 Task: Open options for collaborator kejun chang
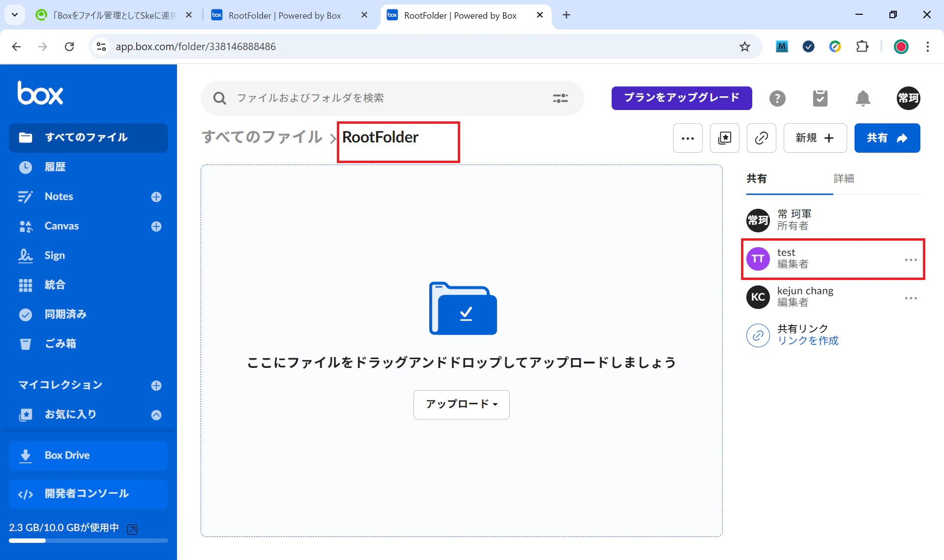pos(911,298)
